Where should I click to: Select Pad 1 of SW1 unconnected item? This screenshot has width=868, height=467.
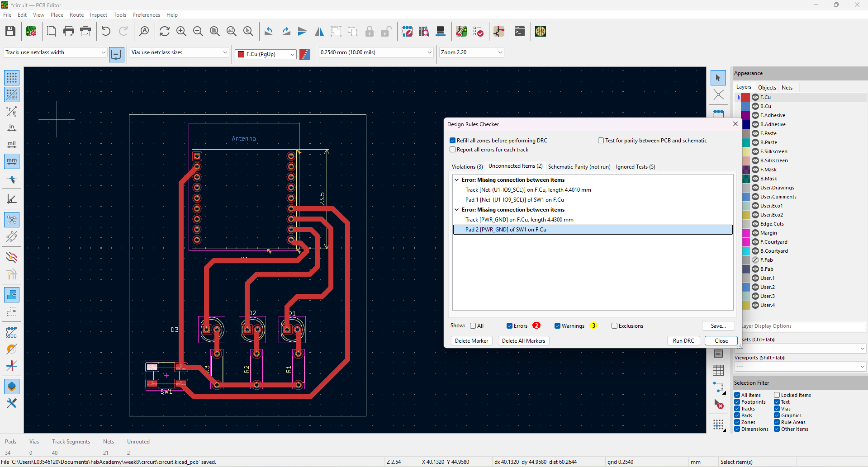[x=514, y=200]
